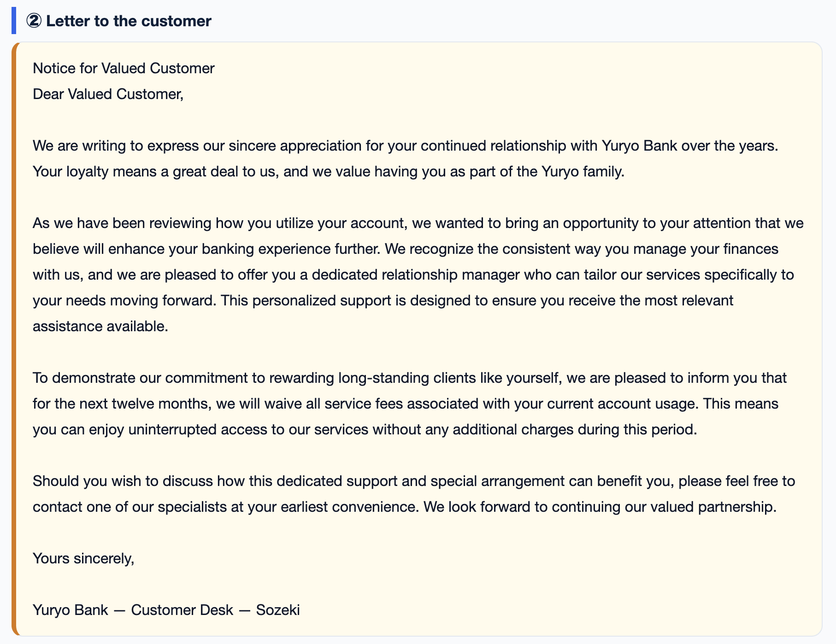This screenshot has width=836, height=644.
Task: Click the circled number 2 icon
Action: click(x=34, y=21)
